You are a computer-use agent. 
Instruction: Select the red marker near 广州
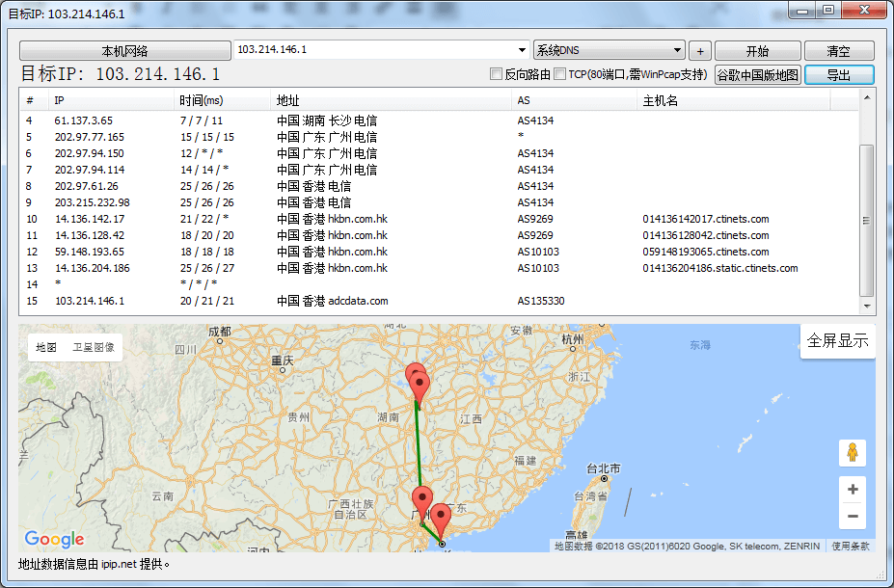tap(421, 498)
